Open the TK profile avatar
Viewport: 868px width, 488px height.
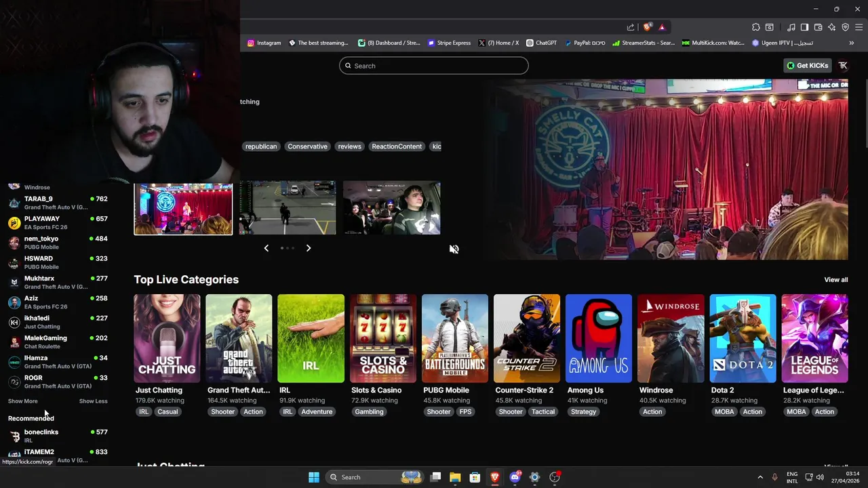tap(843, 66)
